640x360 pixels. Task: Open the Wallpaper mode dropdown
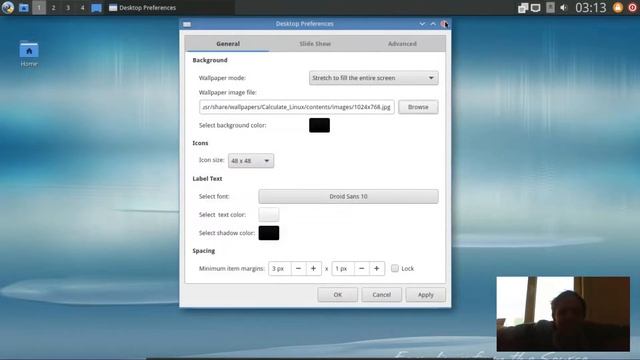(373, 78)
